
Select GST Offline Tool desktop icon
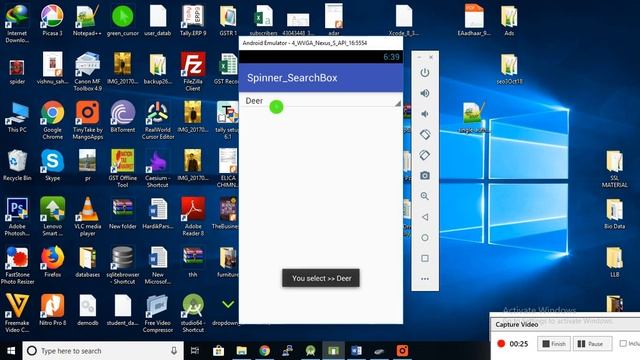[122, 168]
